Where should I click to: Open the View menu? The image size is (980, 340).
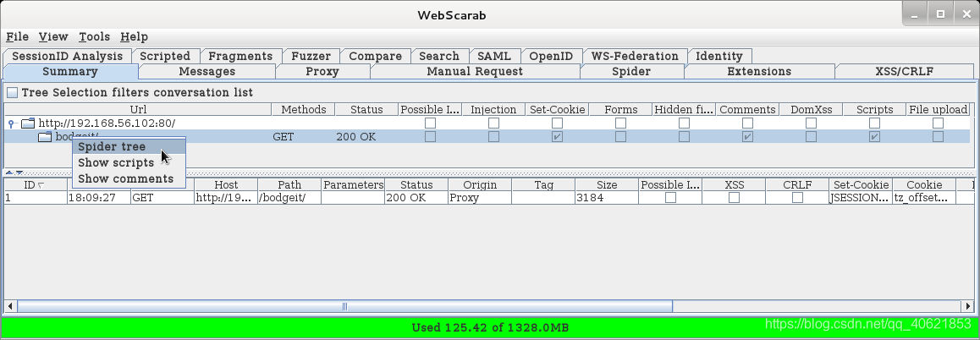tap(53, 37)
